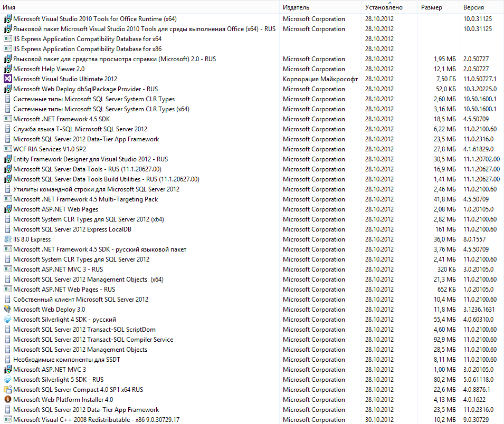Click icon for Служба языка T-SQL entry
This screenshot has height=424, width=504.
(x=8, y=129)
